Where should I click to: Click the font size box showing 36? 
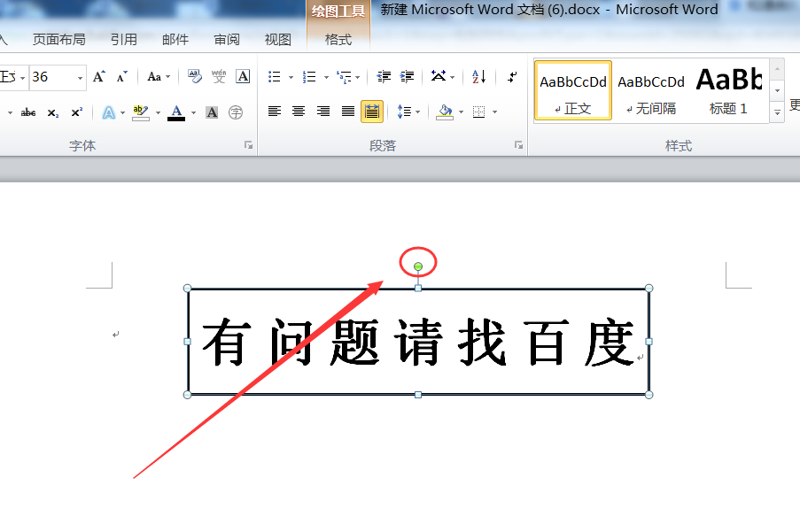coord(52,78)
